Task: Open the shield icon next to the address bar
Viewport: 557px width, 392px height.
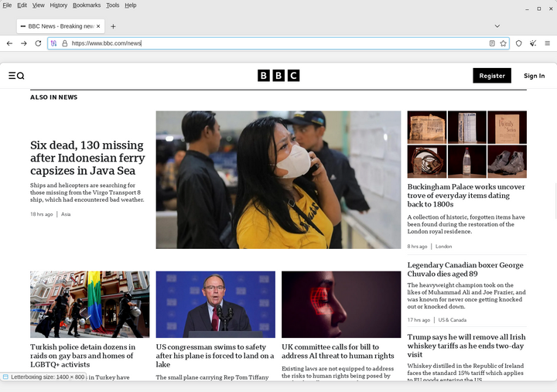Action: pyautogui.click(x=518, y=43)
